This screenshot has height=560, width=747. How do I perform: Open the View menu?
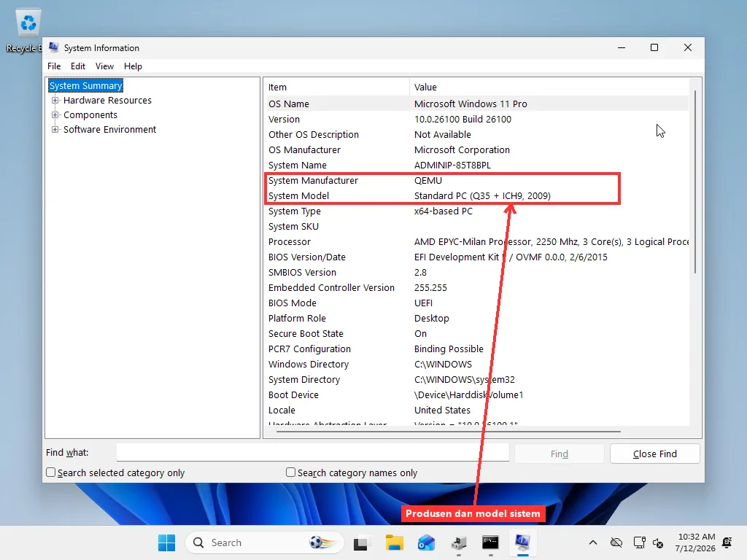(104, 66)
